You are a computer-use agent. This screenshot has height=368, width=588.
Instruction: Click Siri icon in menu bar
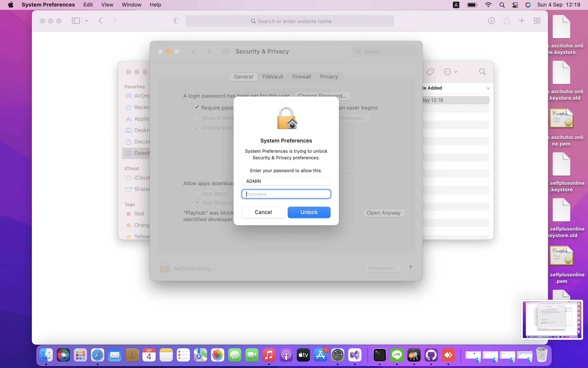528,5
